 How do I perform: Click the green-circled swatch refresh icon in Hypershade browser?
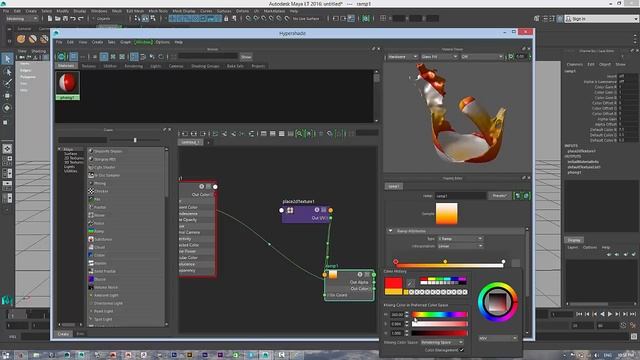coord(61,57)
